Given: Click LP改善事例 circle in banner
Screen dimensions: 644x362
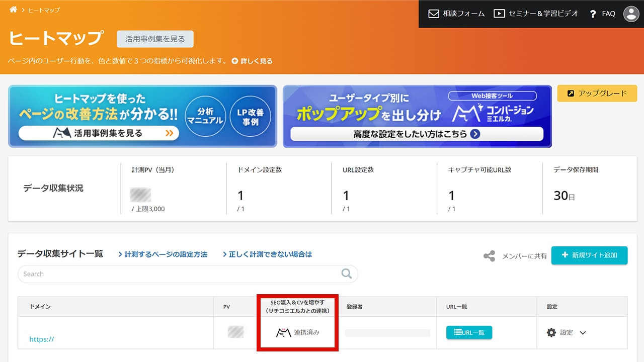Looking at the screenshot, I should coord(251,116).
